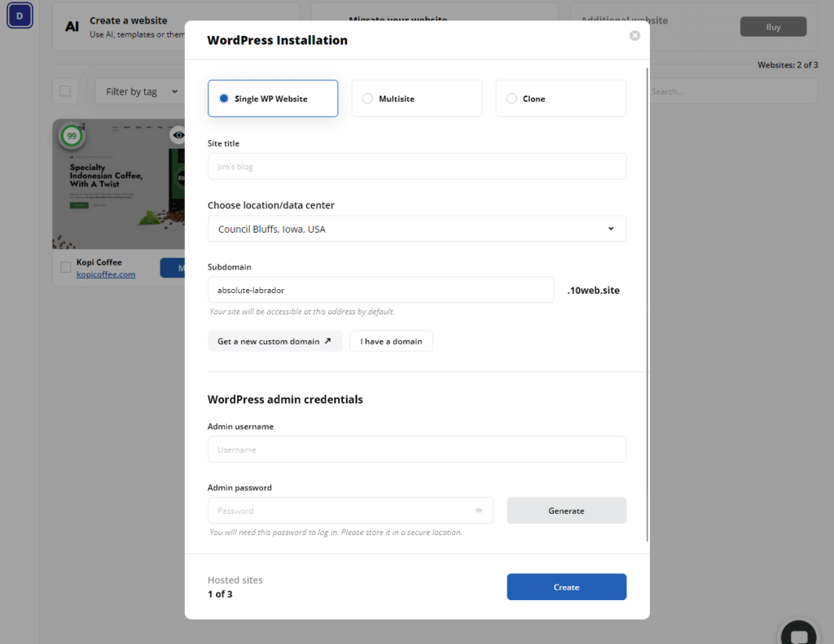This screenshot has width=834, height=644.
Task: Click the I have a domain button
Action: [x=391, y=341]
